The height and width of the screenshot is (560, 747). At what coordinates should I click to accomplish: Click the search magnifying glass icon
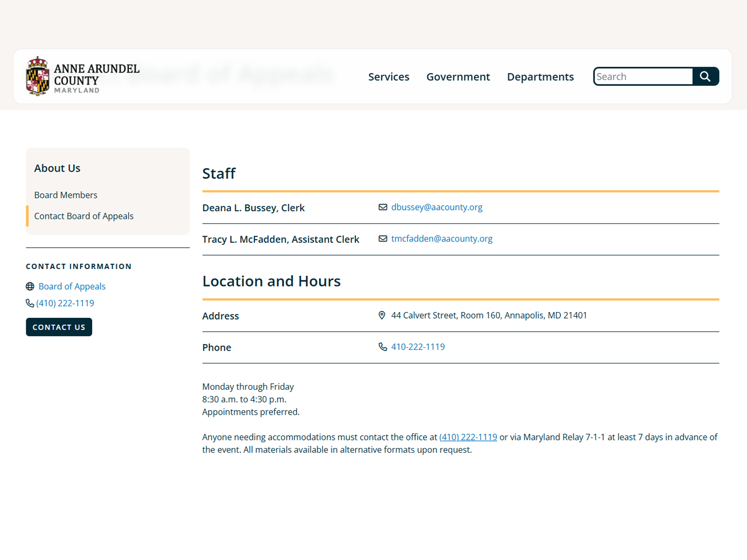[705, 76]
